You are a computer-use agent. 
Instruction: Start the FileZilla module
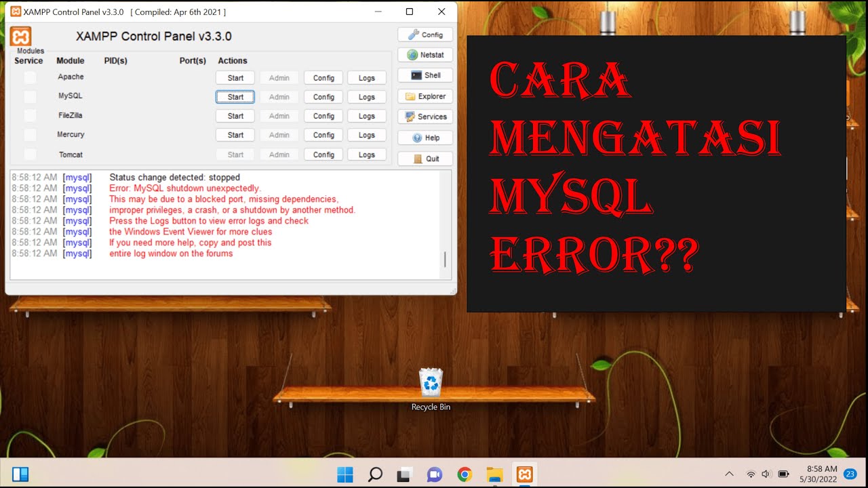235,116
